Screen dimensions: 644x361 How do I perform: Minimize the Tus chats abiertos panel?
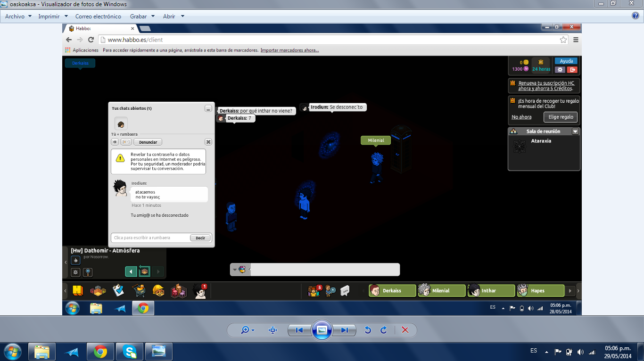pyautogui.click(x=208, y=109)
